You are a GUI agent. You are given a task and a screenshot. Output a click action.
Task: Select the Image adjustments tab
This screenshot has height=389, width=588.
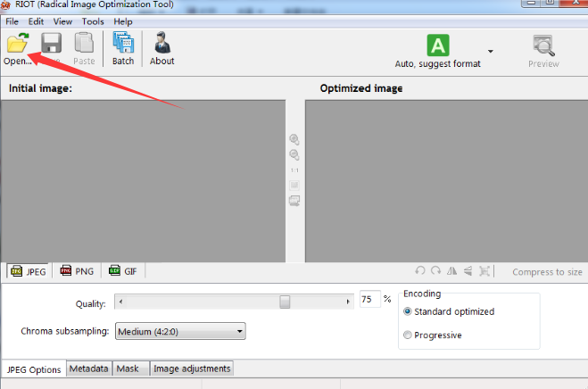[x=192, y=368]
